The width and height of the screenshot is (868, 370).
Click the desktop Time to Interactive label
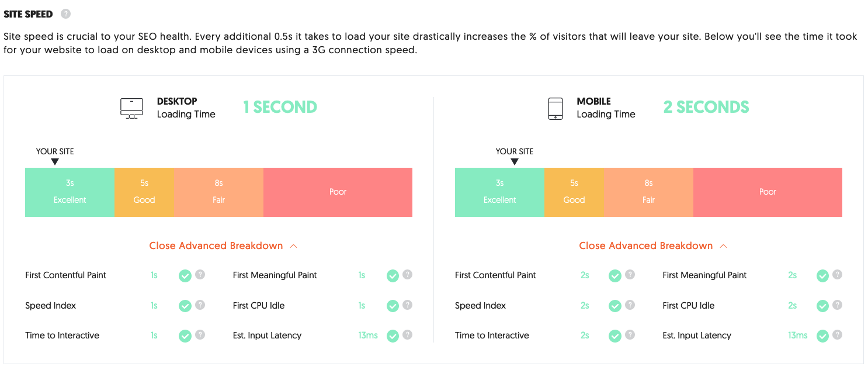(63, 336)
